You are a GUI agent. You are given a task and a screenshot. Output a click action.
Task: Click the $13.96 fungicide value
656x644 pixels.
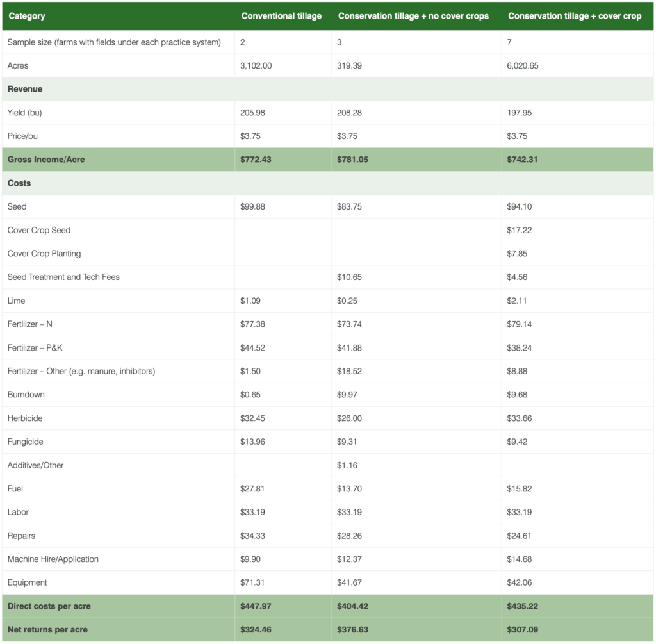(x=252, y=442)
